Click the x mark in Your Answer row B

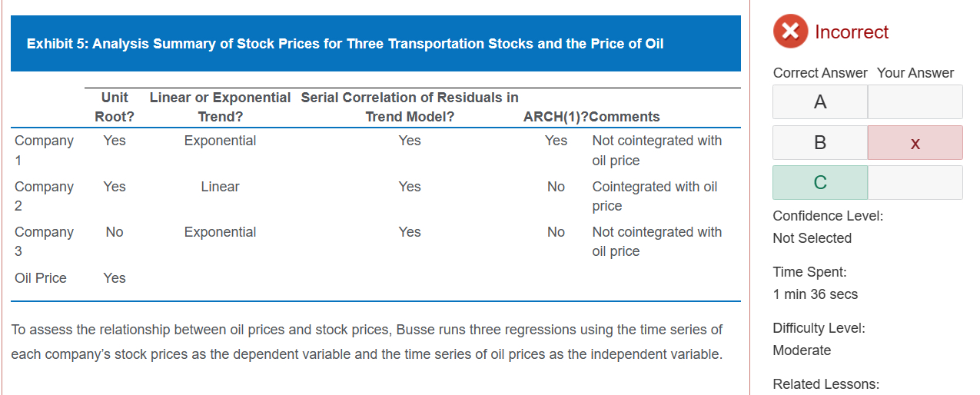(914, 143)
